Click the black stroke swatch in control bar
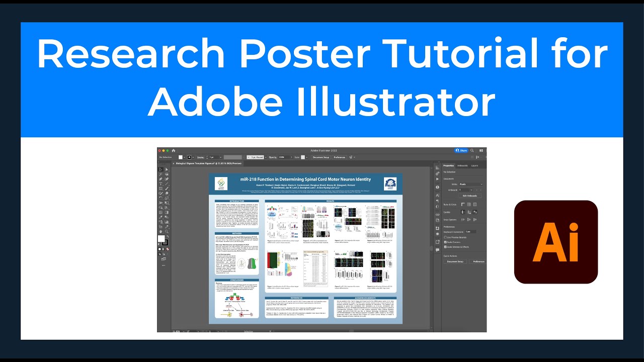The height and width of the screenshot is (362, 644). tap(189, 157)
